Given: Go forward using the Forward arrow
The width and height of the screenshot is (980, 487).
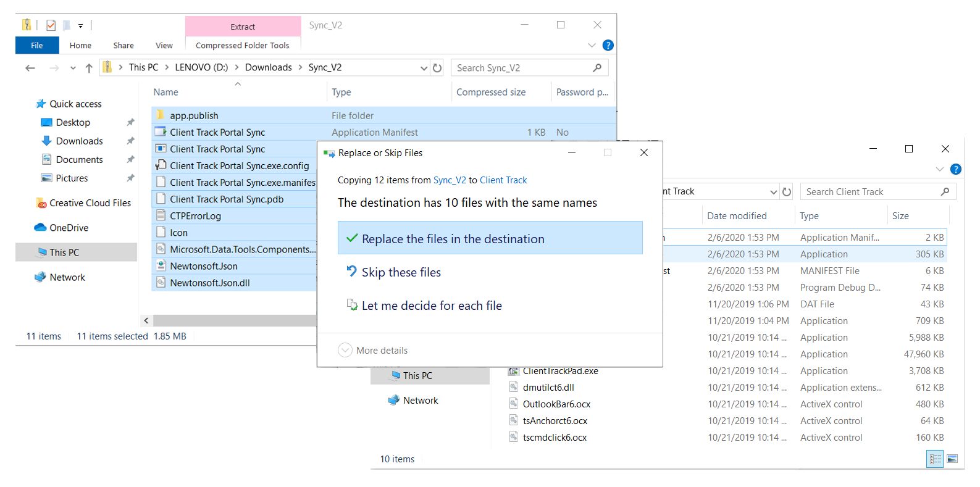Looking at the screenshot, I should (54, 68).
